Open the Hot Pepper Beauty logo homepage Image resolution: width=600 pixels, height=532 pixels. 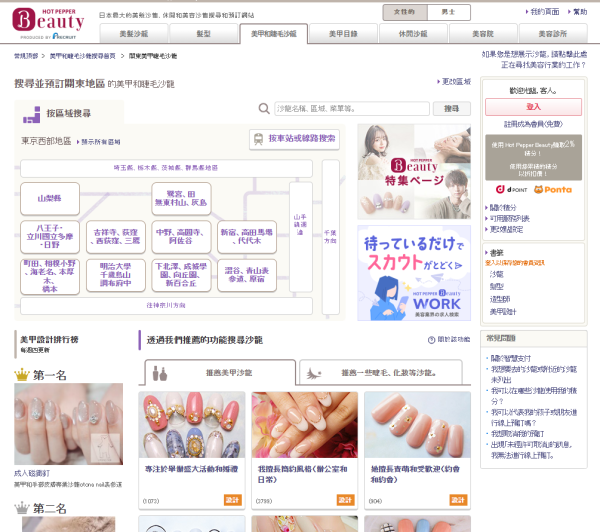click(x=48, y=24)
